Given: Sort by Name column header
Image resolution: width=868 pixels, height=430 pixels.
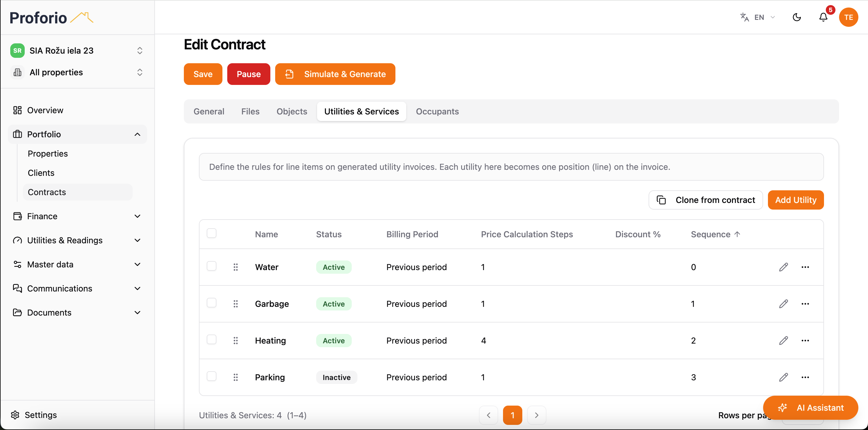Looking at the screenshot, I should [x=266, y=234].
